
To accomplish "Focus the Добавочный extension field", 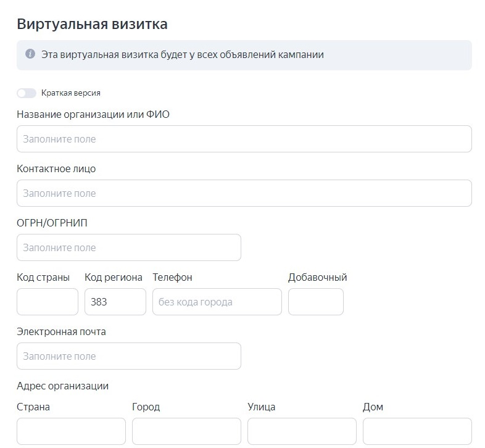I will (315, 302).
